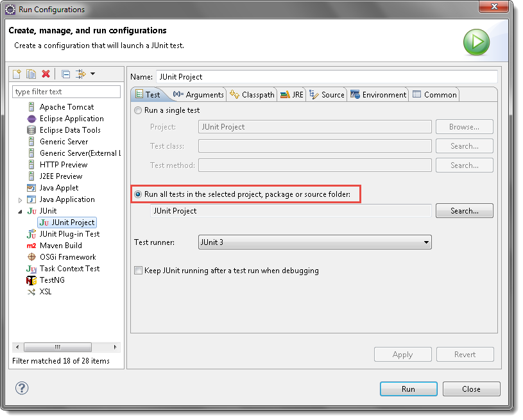Select the HTTP Preview tree item label
Viewport: 523px width, 420px height.
pyautogui.click(x=64, y=165)
